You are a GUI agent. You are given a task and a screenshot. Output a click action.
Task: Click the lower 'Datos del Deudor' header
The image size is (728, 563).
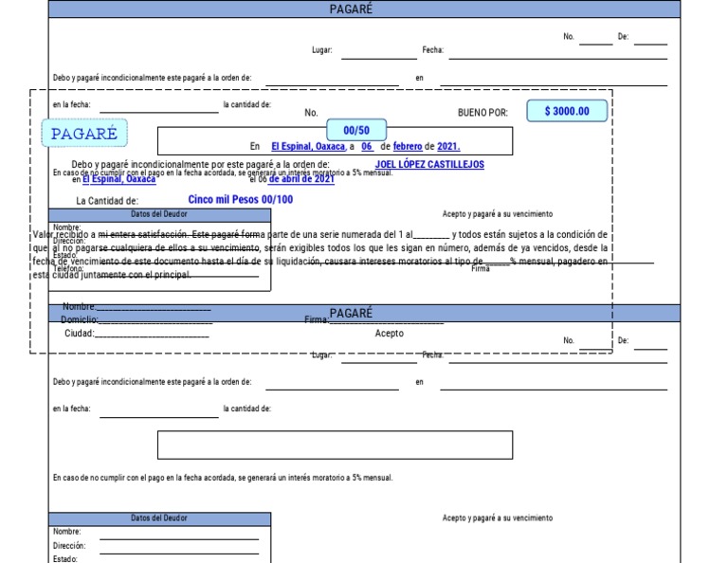159,518
